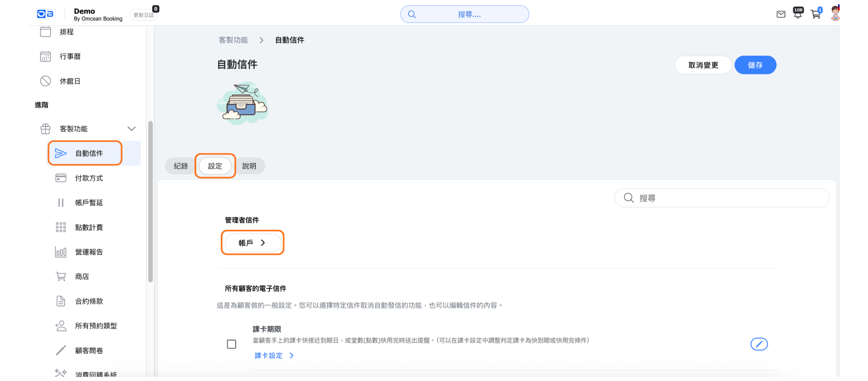Expand the 帳戶 admin mail option
This screenshot has height=381, width=868.
pos(252,243)
